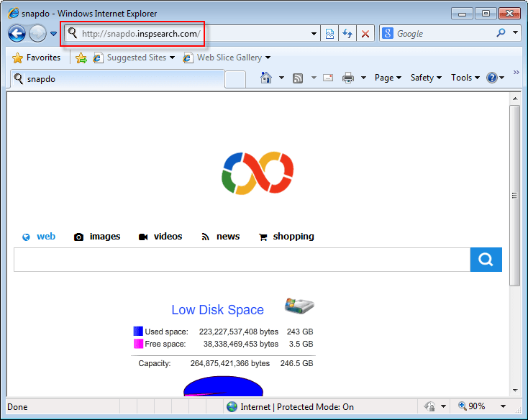This screenshot has width=528, height=420.
Task: Click the Internet Explorer title bar icon
Action: [13, 13]
